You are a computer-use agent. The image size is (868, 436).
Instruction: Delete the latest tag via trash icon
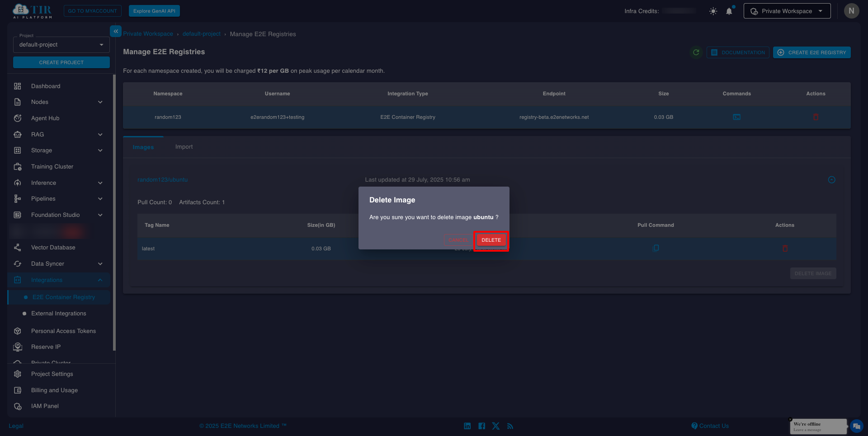(785, 248)
